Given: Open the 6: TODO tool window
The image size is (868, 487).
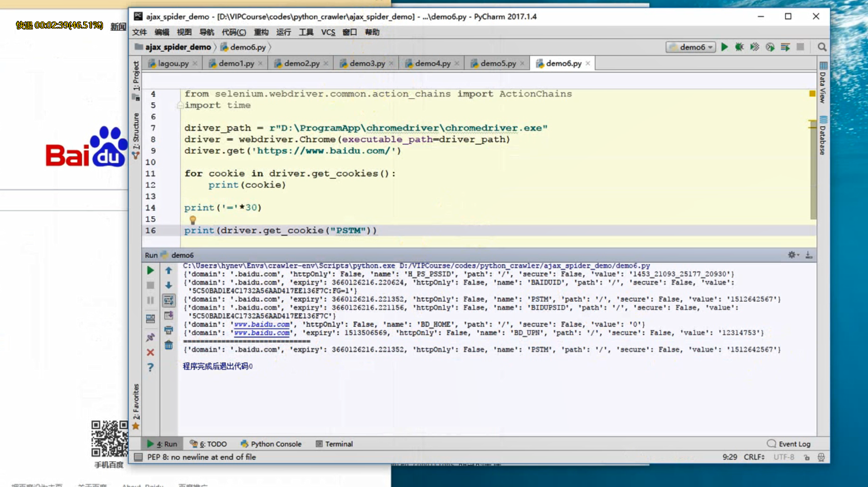Looking at the screenshot, I should (208, 444).
